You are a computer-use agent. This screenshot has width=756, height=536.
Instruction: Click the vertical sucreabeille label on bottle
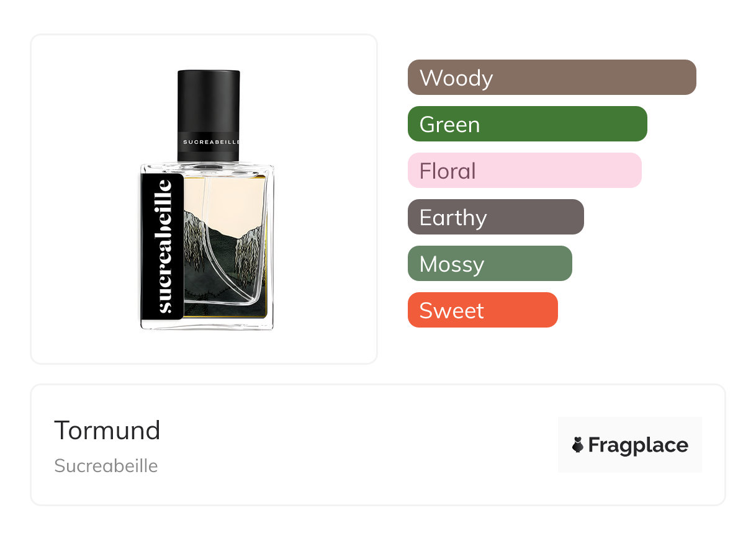tap(163, 246)
